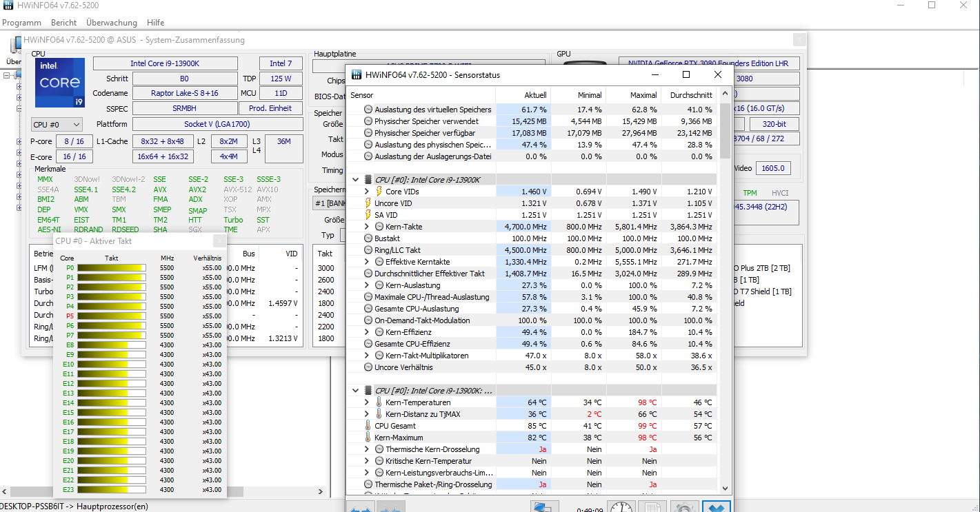Click Sensor column header

421,95
